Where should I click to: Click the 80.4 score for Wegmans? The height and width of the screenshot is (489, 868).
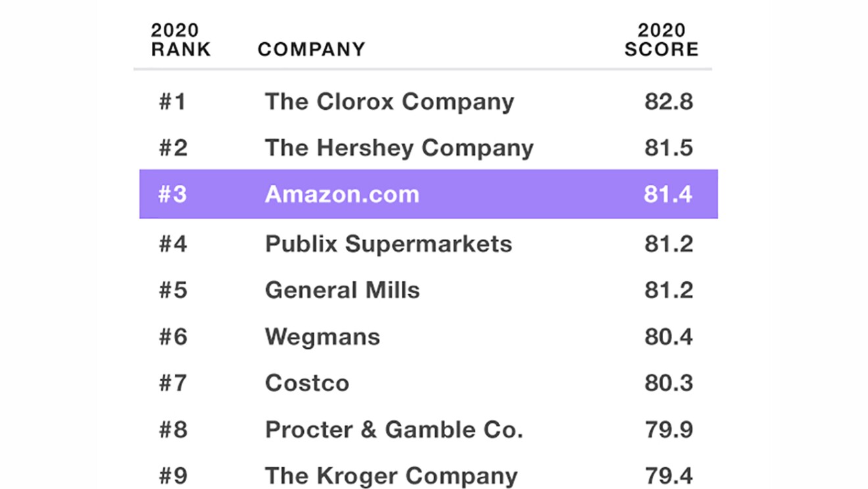668,337
